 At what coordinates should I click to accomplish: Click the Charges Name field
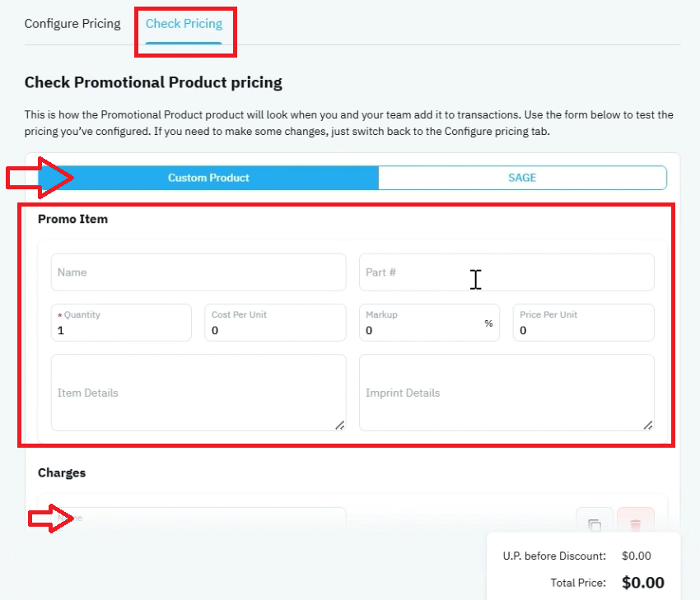click(198, 519)
